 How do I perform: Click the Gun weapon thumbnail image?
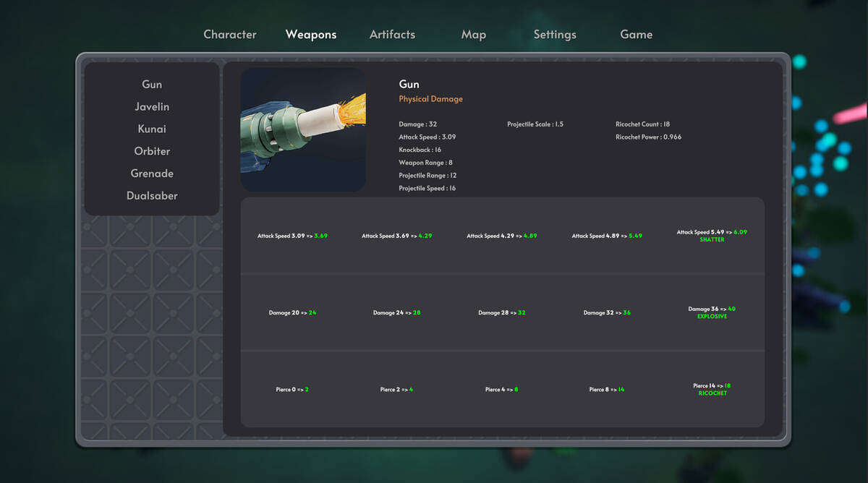click(x=303, y=129)
